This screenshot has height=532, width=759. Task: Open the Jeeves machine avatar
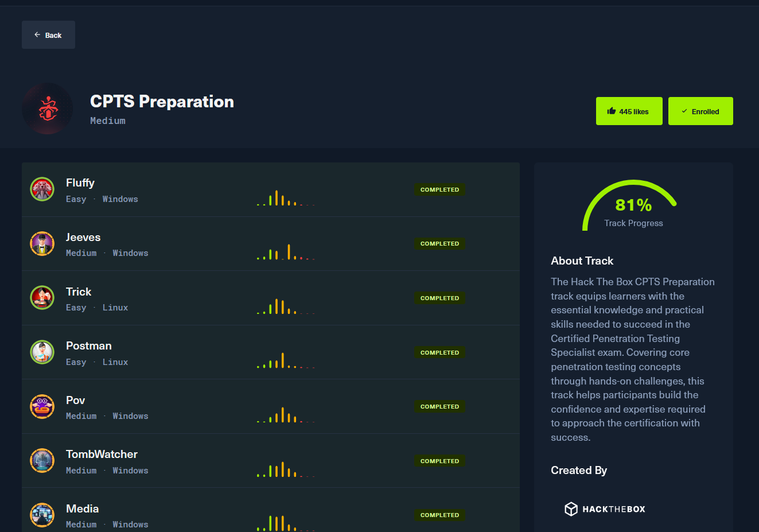pyautogui.click(x=42, y=243)
